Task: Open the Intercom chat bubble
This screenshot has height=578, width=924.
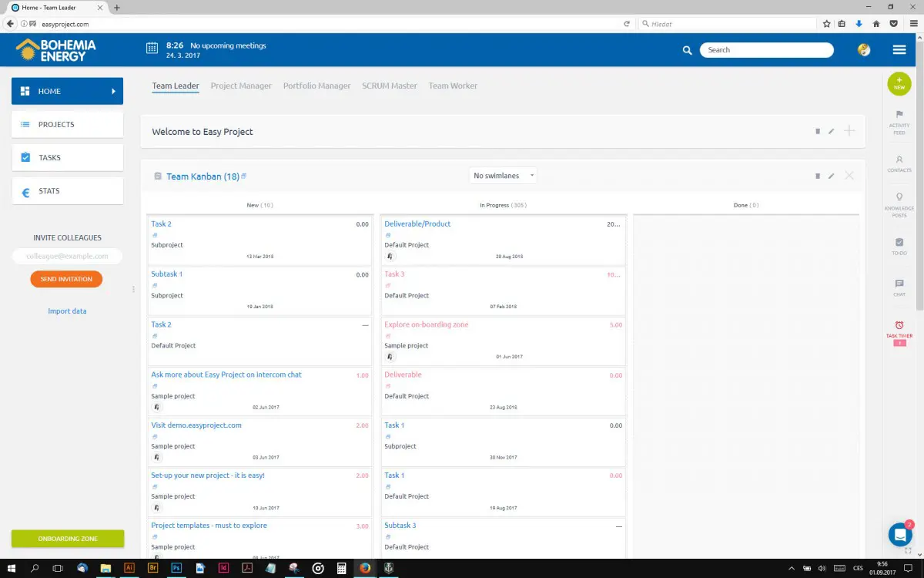Action: click(x=899, y=533)
